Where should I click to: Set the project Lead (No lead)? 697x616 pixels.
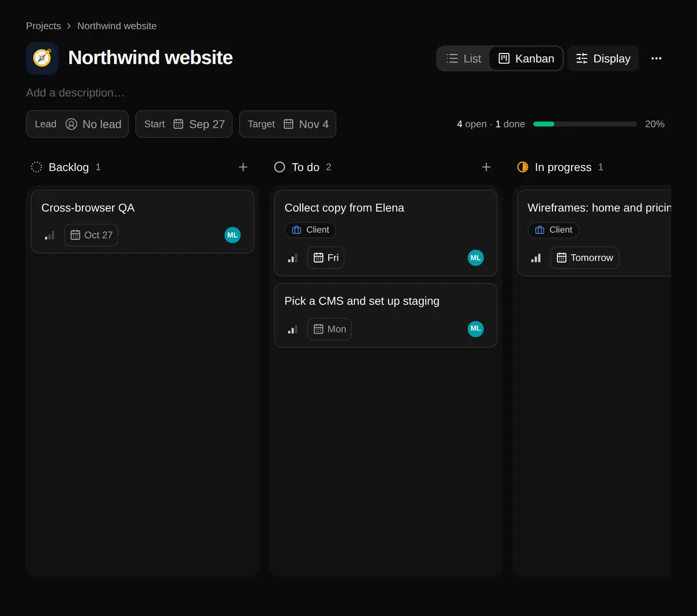[77, 124]
